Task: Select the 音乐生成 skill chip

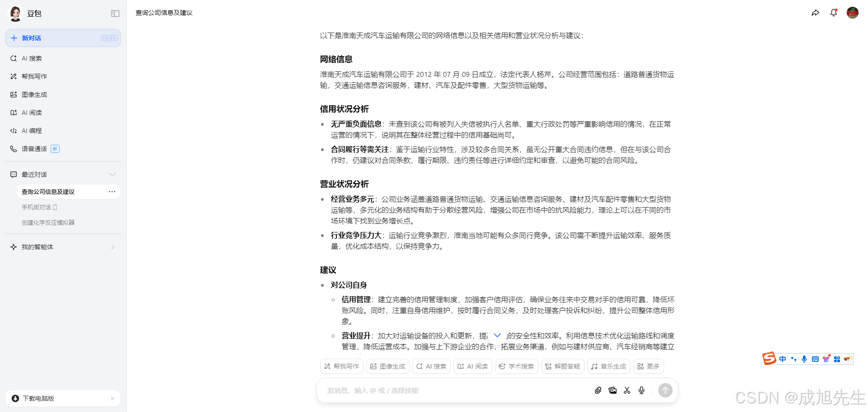Action: pyautogui.click(x=609, y=366)
